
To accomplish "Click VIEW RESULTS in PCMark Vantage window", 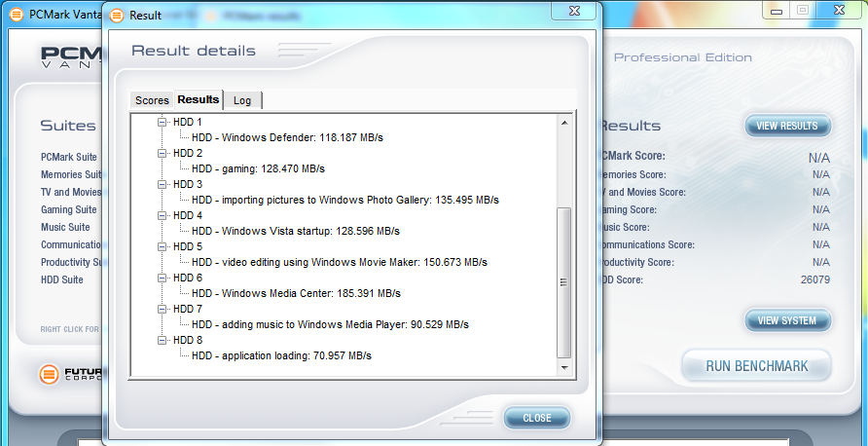I will 787,126.
